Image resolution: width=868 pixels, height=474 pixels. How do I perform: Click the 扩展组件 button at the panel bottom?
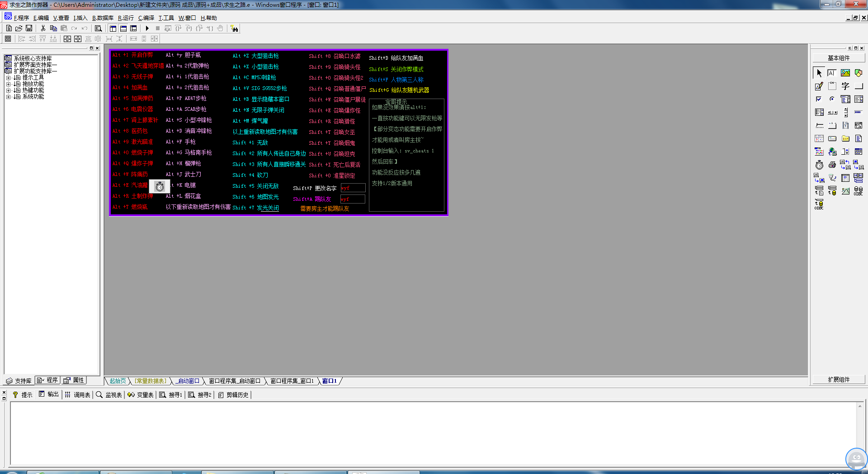pyautogui.click(x=839, y=379)
